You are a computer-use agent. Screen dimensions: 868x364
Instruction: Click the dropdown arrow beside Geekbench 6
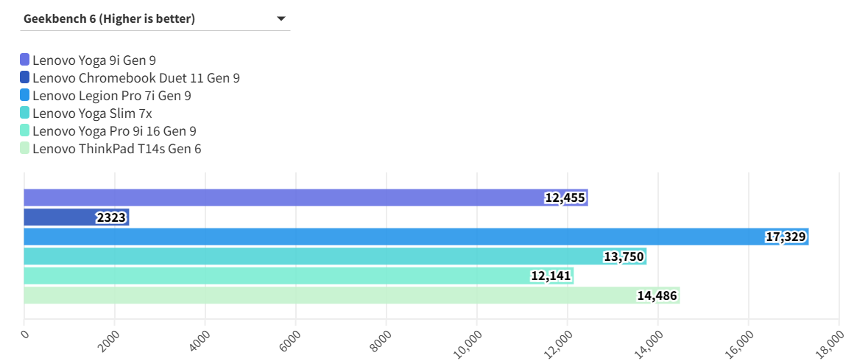pyautogui.click(x=280, y=19)
